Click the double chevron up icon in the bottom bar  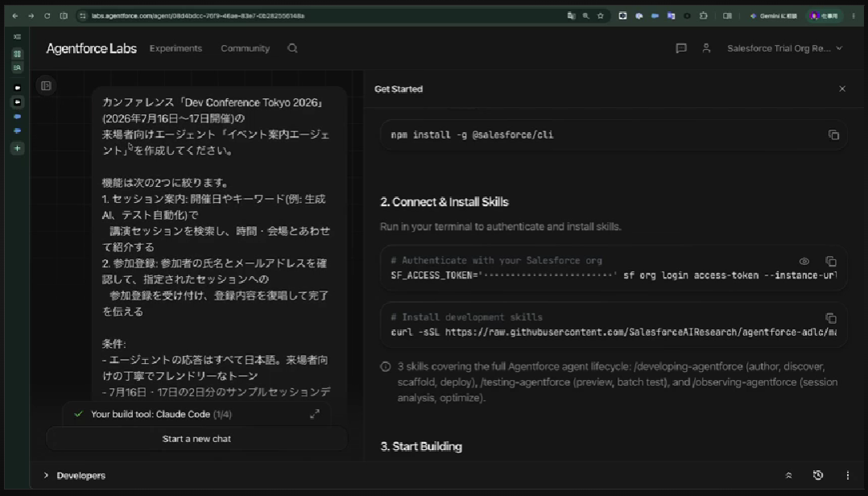pyautogui.click(x=789, y=476)
